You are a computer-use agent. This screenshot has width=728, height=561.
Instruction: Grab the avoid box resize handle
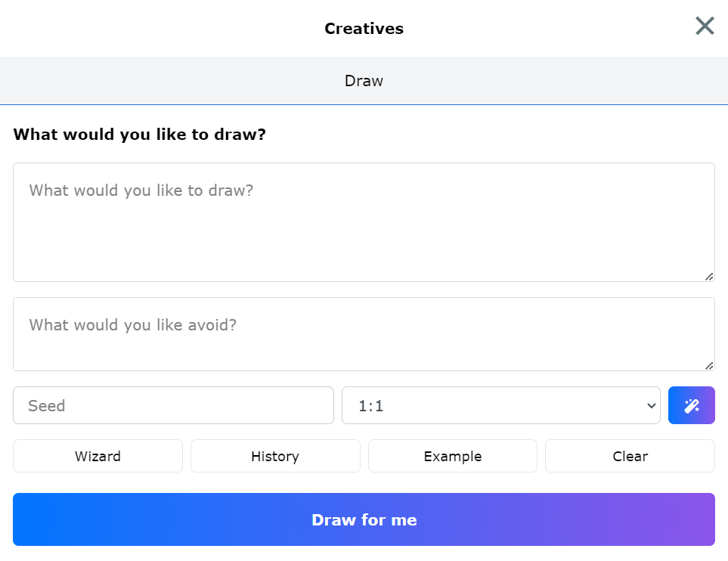(x=709, y=366)
